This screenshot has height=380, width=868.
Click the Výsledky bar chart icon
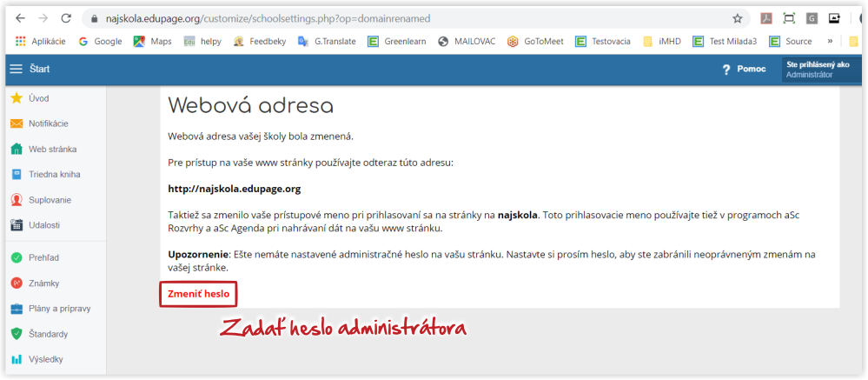[x=16, y=359]
